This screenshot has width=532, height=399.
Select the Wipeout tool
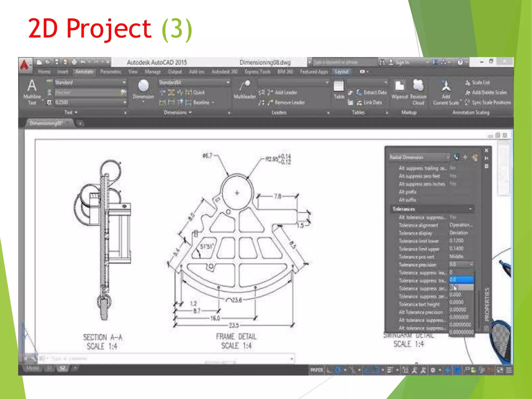tap(400, 90)
